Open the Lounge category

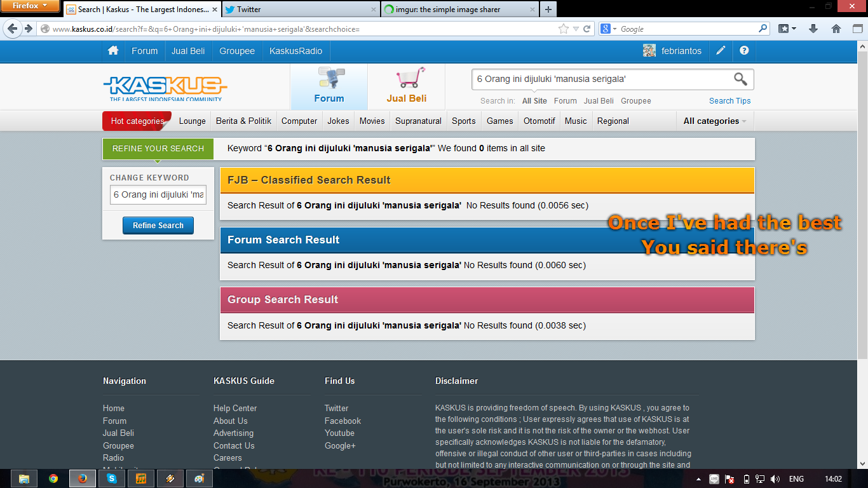pos(193,121)
